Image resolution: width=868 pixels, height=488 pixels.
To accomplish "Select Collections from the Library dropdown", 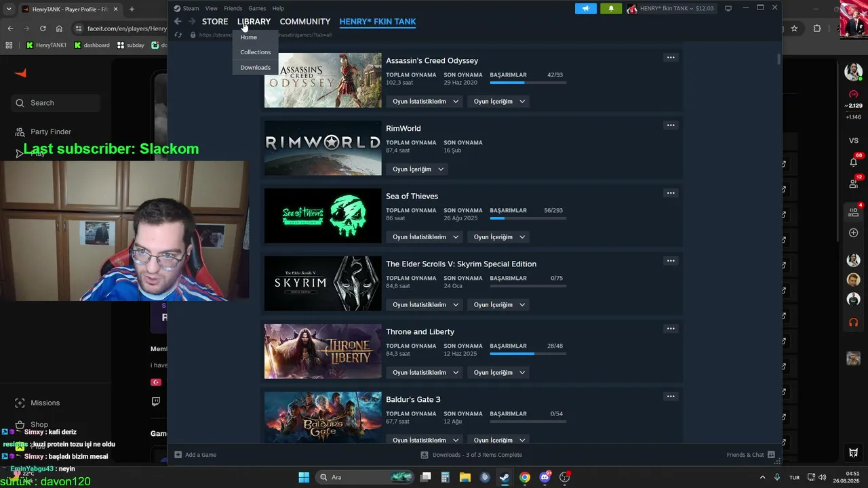I will coord(256,52).
